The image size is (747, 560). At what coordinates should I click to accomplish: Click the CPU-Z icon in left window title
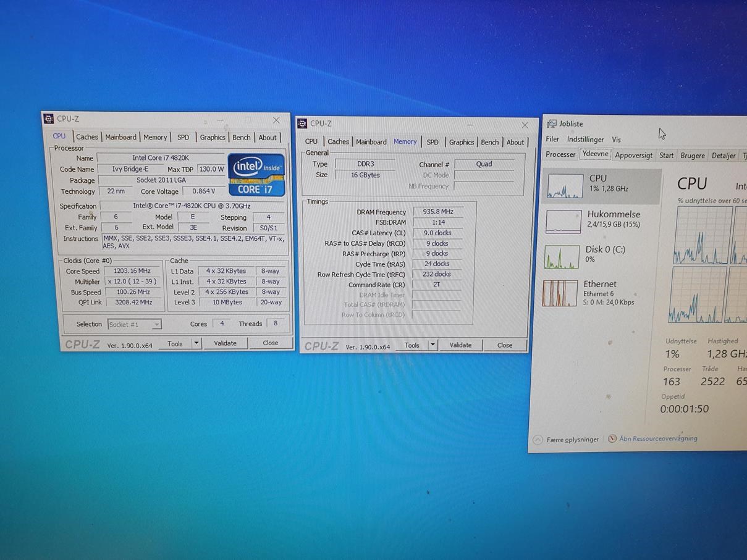(49, 119)
